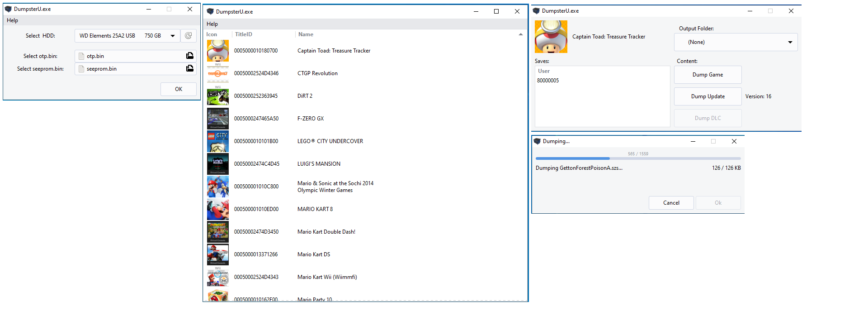Screen dimensions: 868x326
Task: Click Version: 16 label
Action: 759,96
